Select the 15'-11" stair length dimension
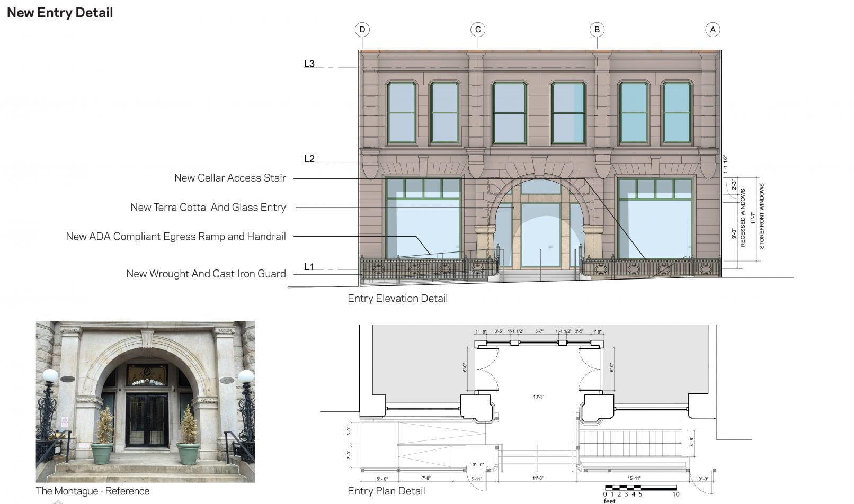 click(x=634, y=478)
